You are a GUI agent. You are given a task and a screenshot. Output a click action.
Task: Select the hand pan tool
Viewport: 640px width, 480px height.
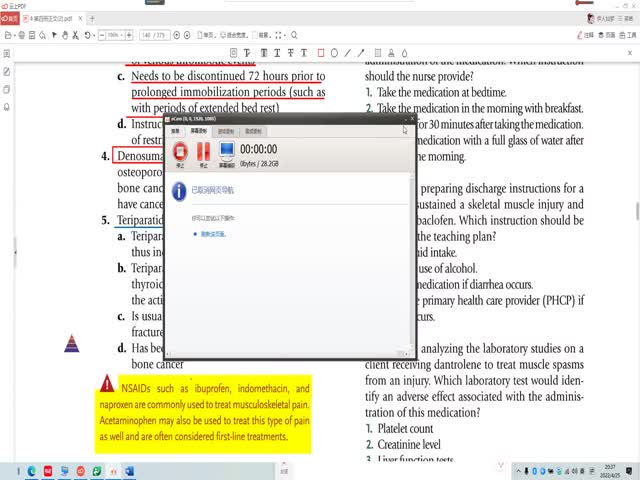tap(65, 35)
